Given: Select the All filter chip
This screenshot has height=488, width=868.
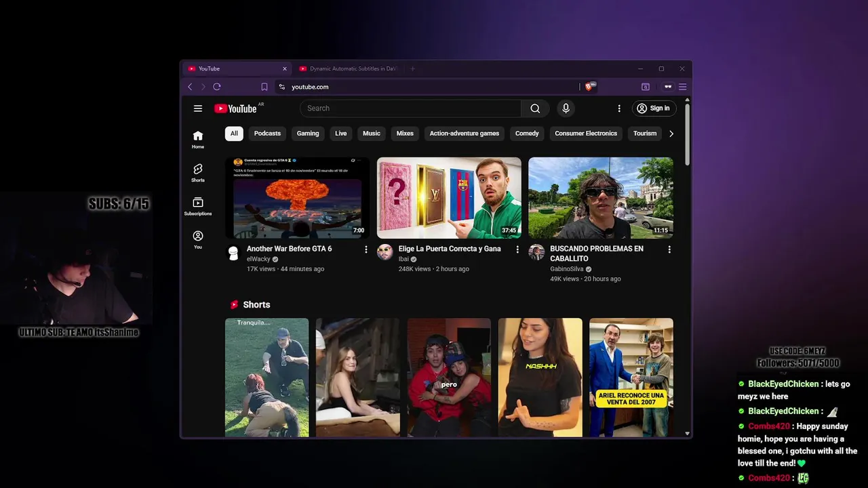Looking at the screenshot, I should pyautogui.click(x=234, y=134).
